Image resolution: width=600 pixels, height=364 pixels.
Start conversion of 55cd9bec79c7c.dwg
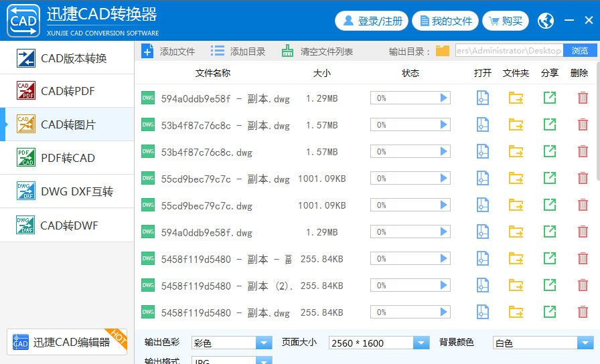point(443,205)
